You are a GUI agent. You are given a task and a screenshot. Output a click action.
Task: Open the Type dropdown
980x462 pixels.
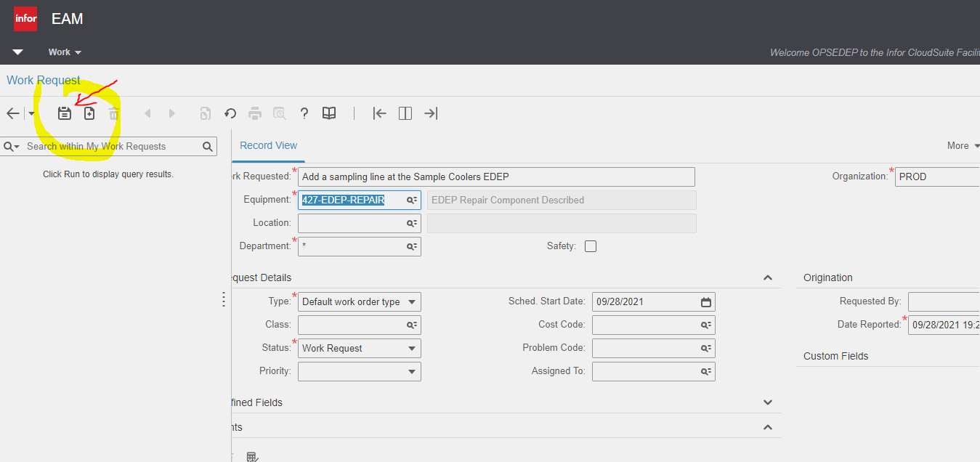point(412,301)
